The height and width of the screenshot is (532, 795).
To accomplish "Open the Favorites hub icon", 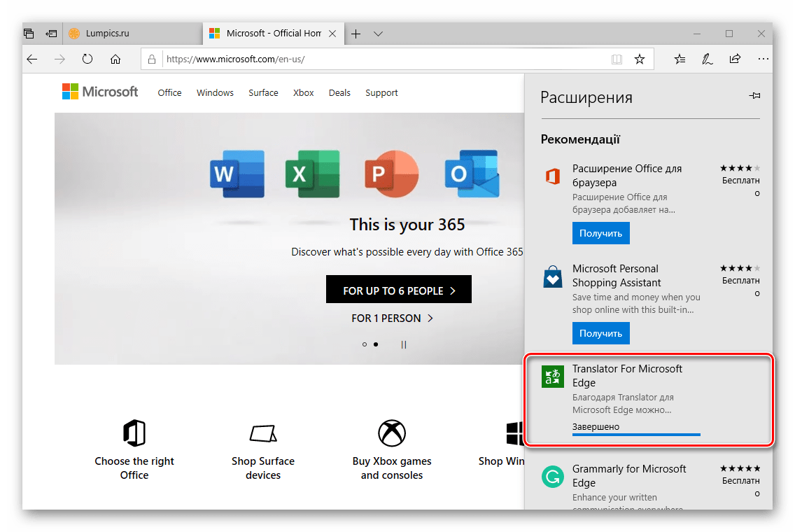I will click(x=680, y=59).
